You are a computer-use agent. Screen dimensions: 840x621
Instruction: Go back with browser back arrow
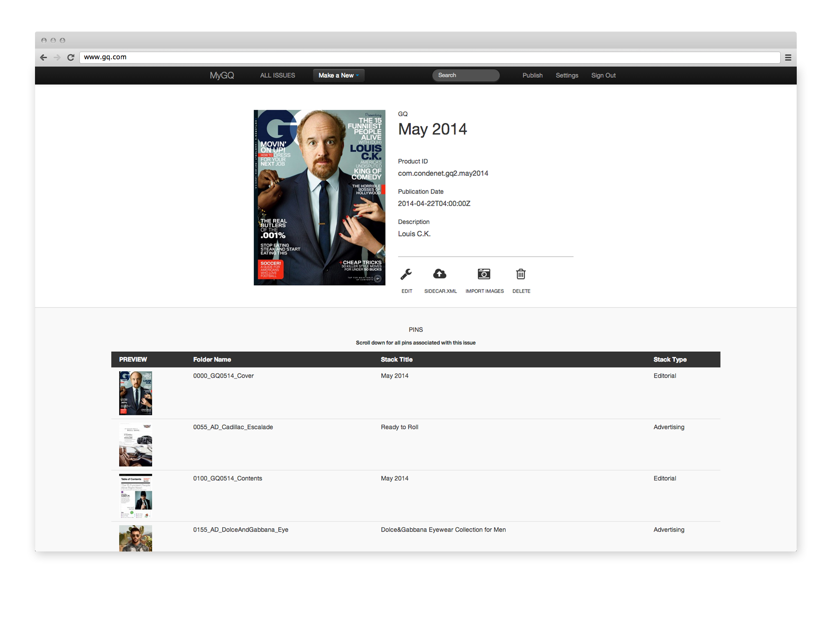tap(44, 57)
